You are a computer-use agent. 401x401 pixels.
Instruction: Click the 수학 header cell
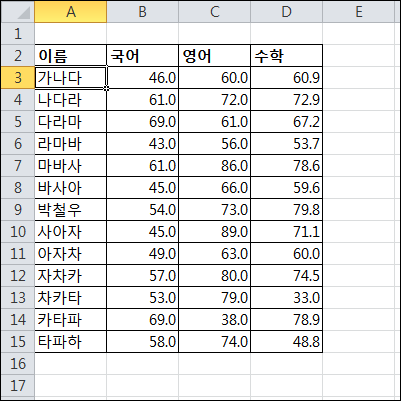point(287,56)
